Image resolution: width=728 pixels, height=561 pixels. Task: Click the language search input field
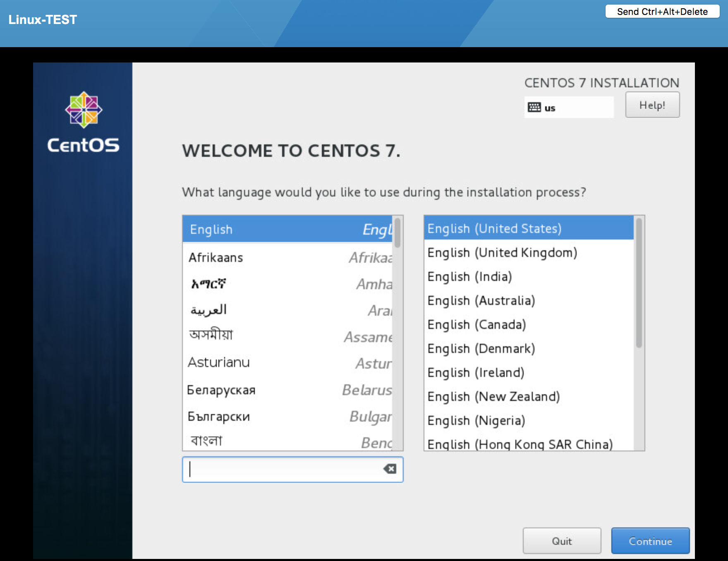pyautogui.click(x=293, y=470)
